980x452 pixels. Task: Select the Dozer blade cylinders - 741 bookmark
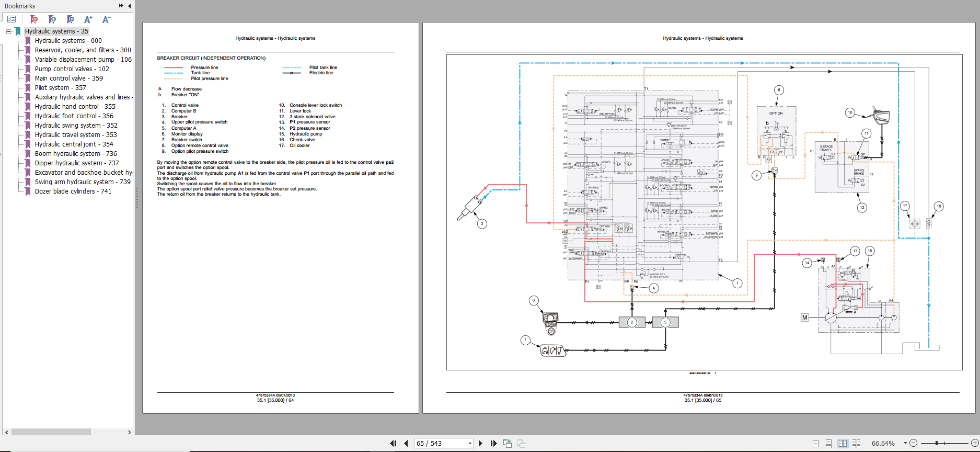pyautogui.click(x=73, y=191)
